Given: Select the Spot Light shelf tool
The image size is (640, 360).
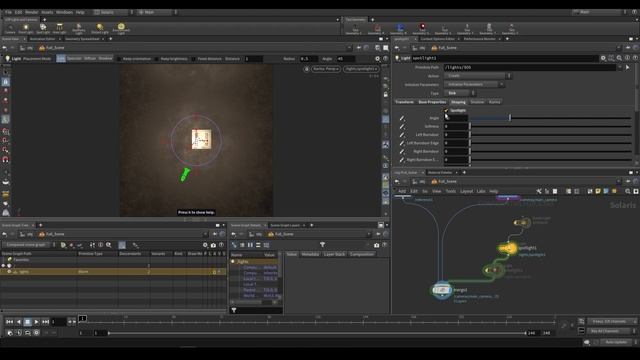Looking at the screenshot, I should coord(43,29).
